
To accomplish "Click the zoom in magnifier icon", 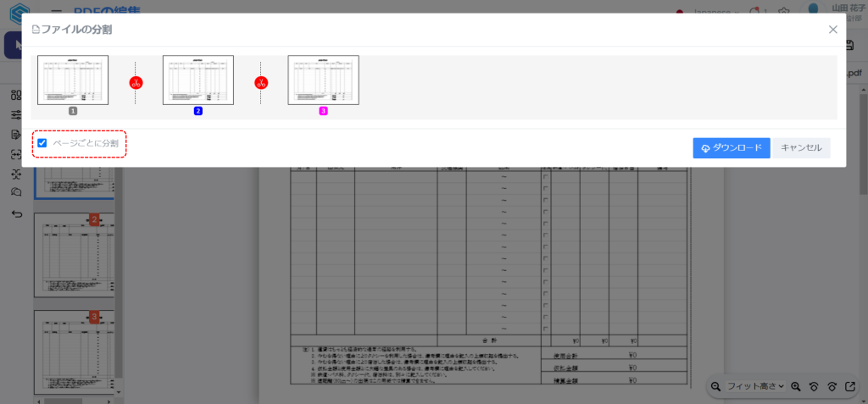I will (796, 386).
